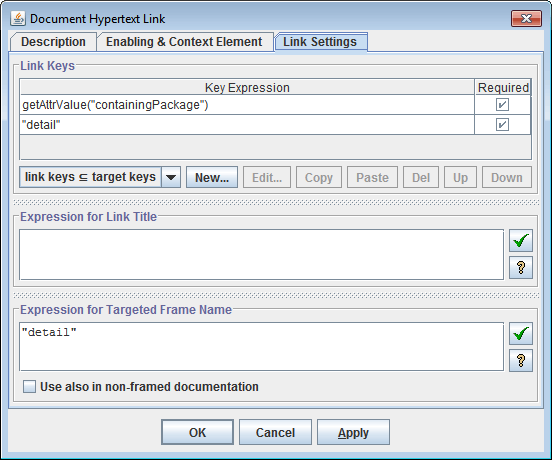The height and width of the screenshot is (460, 552).
Task: Switch to the Description tab
Action: (53, 42)
